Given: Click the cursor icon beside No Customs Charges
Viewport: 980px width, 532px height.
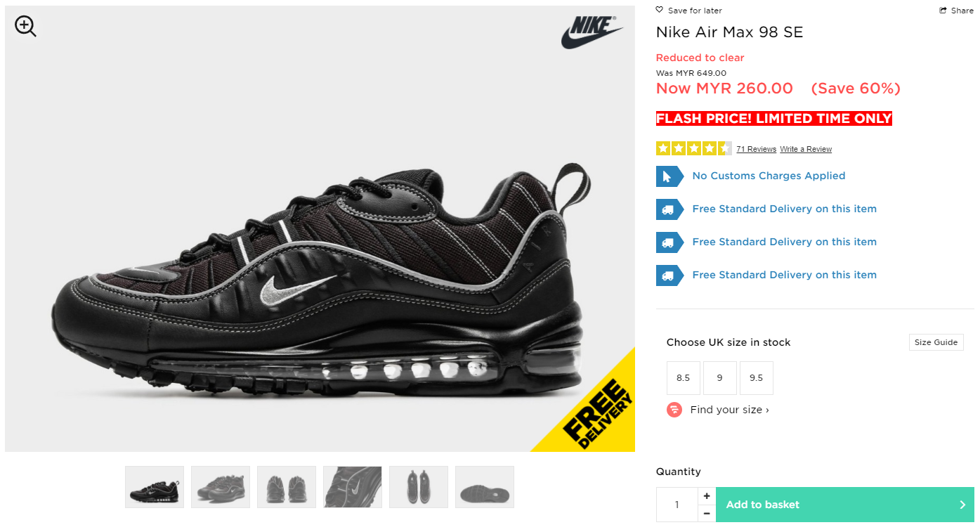Looking at the screenshot, I should point(669,176).
